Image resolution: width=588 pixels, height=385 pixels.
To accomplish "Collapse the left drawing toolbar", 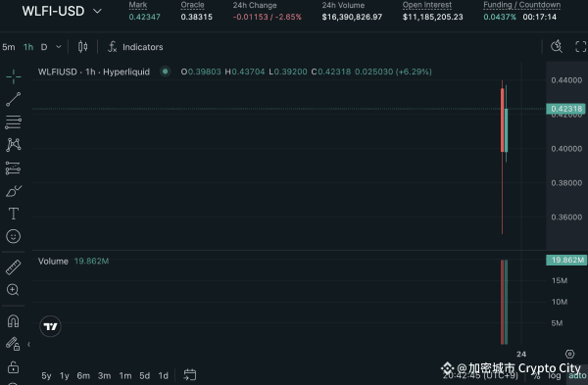I will (x=28, y=344).
